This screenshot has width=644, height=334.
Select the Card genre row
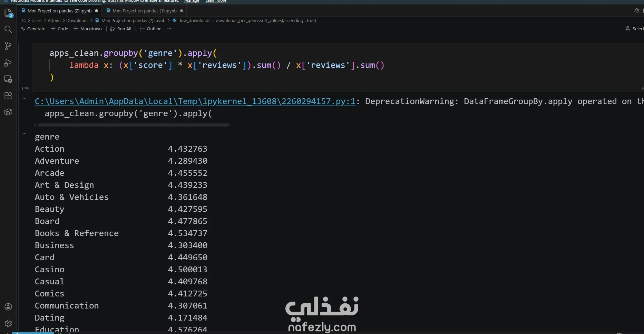121,257
